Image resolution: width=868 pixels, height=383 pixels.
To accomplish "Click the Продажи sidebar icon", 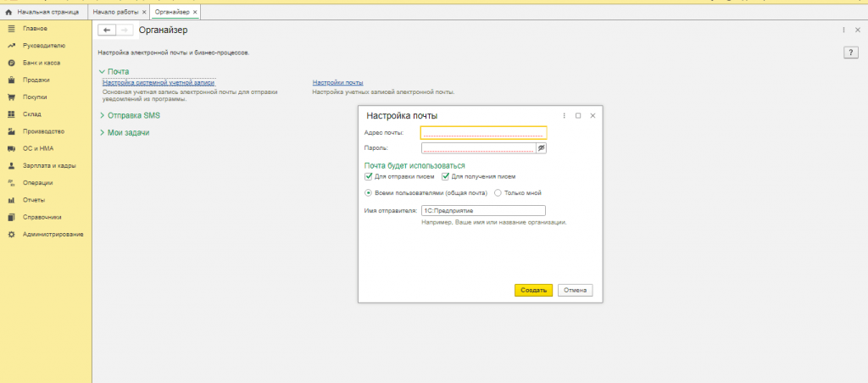I will (x=11, y=80).
